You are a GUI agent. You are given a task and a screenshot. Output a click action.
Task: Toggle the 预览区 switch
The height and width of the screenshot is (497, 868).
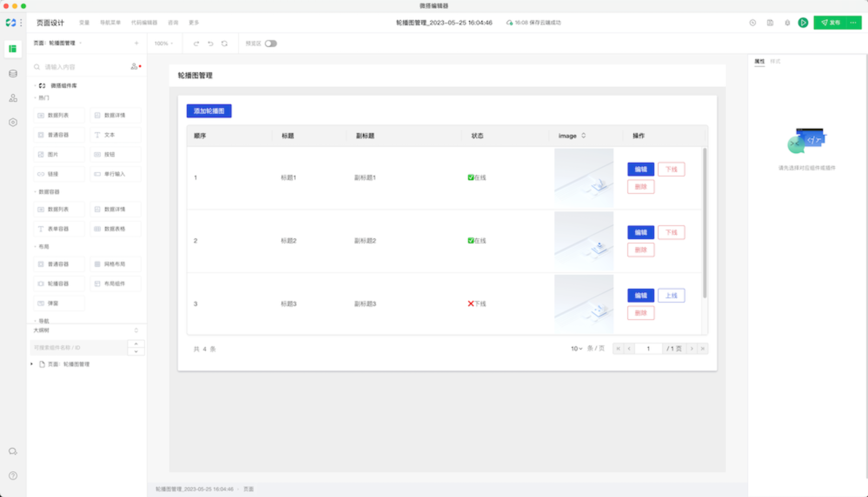point(271,43)
